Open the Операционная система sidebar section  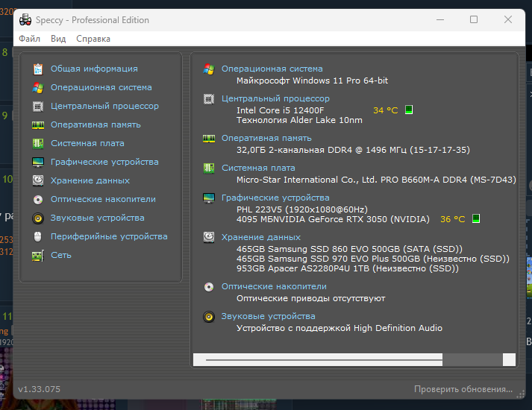click(x=101, y=87)
